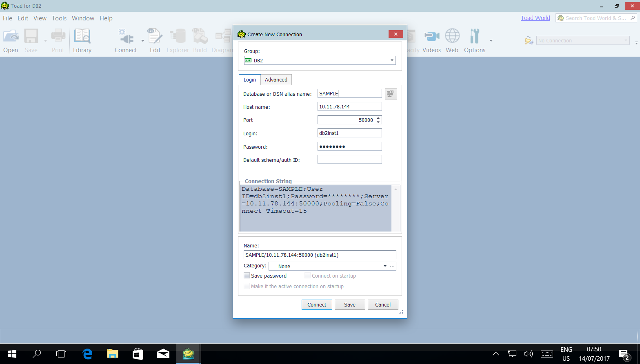Screen dimensions: 640x364
Task: Toggle Make it the active connection checkbox
Action: coord(247,287)
